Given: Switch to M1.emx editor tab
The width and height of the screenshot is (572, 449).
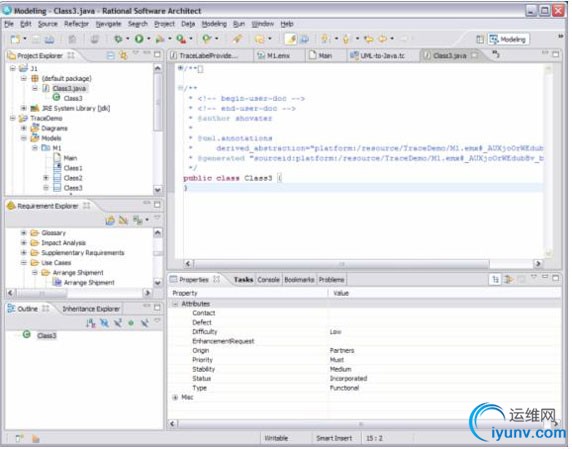Looking at the screenshot, I should point(278,56).
